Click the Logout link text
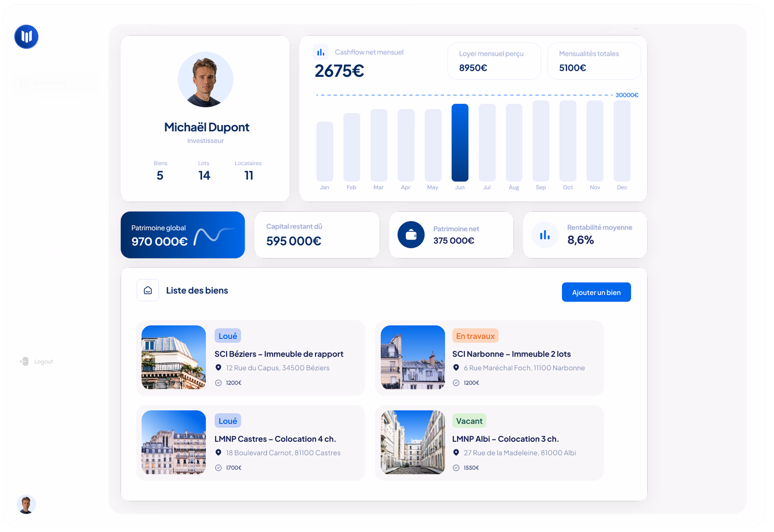 pos(44,362)
